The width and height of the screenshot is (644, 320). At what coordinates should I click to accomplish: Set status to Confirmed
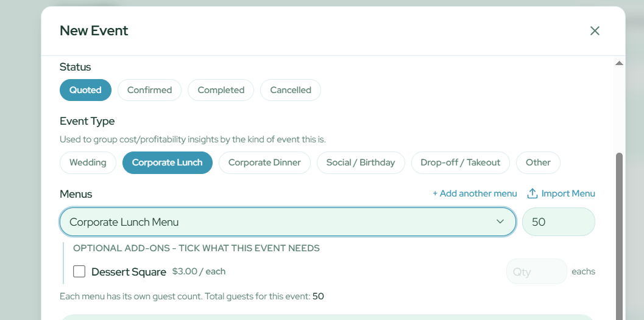tap(149, 90)
